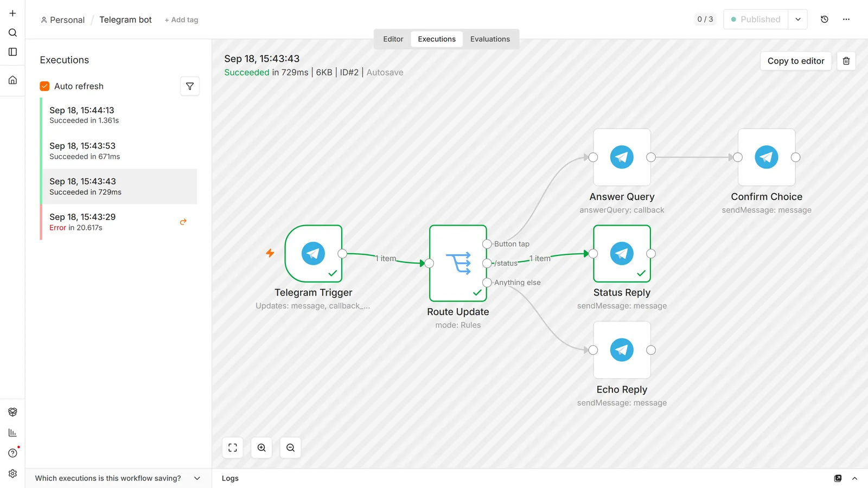The width and height of the screenshot is (868, 488).
Task: Switch to the Executions tab
Action: point(437,39)
